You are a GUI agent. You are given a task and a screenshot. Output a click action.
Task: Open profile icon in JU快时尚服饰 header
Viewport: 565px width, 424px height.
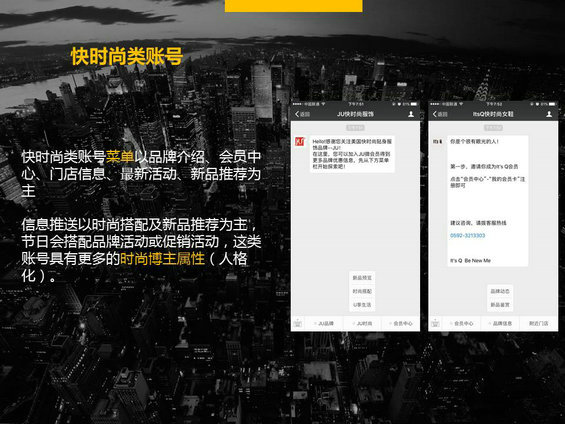411,114
